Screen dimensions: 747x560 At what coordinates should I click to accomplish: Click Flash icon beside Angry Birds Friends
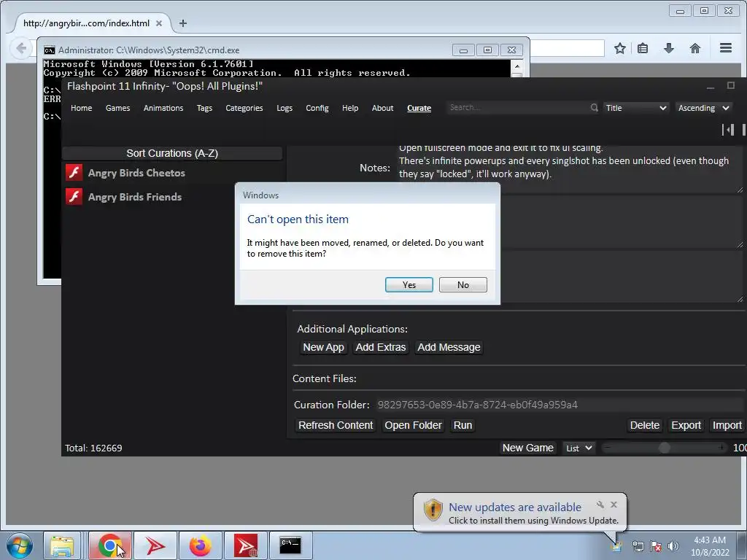pyautogui.click(x=74, y=196)
